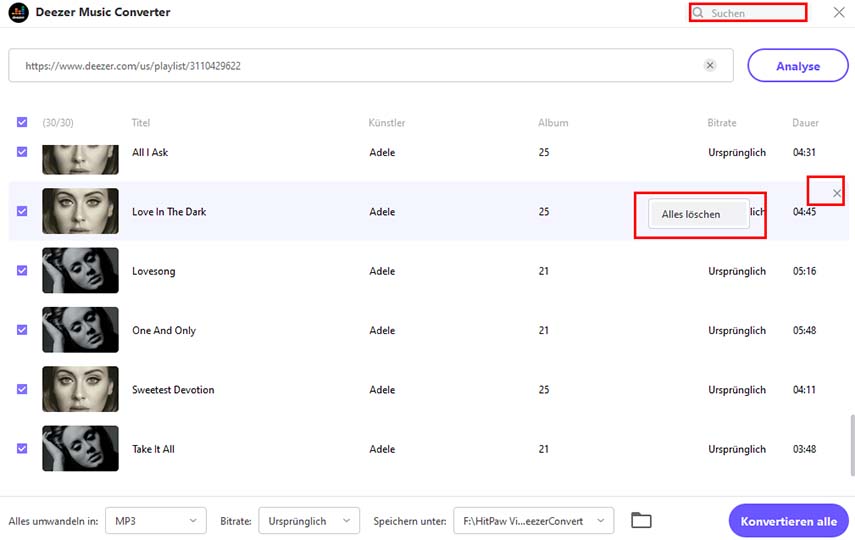Click the Sweetest Devotion album thumbnail
The height and width of the screenshot is (540, 855).
pyautogui.click(x=80, y=389)
